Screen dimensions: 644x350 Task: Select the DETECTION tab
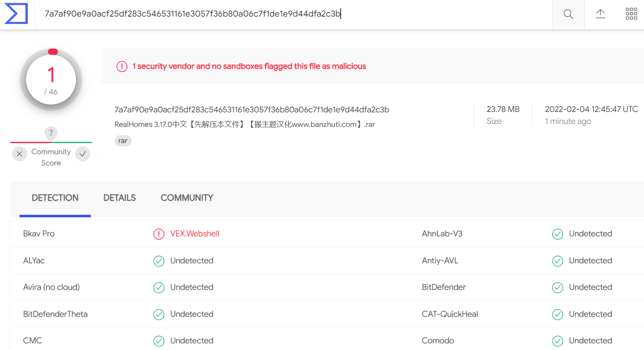(x=55, y=198)
